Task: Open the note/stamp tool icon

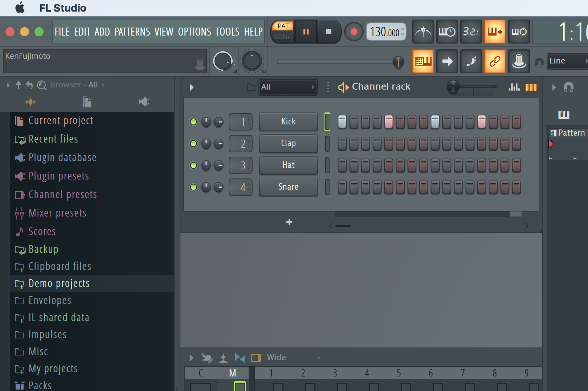Action: pyautogui.click(x=519, y=61)
